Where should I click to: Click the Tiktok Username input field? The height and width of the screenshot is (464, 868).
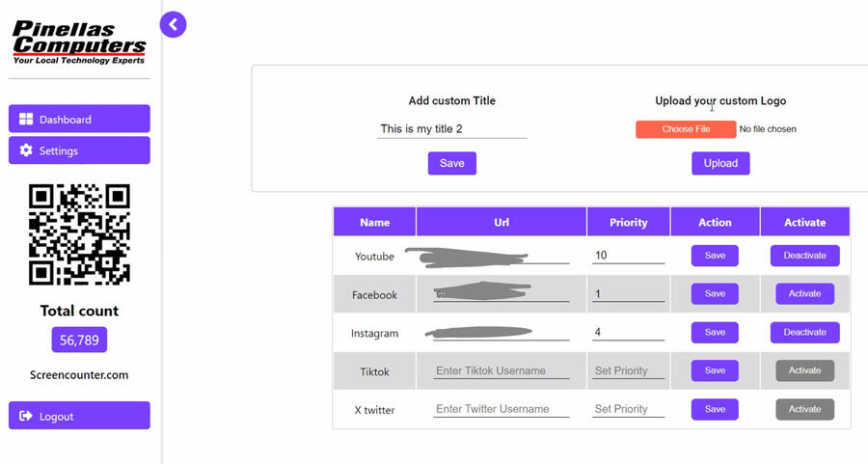tap(502, 370)
